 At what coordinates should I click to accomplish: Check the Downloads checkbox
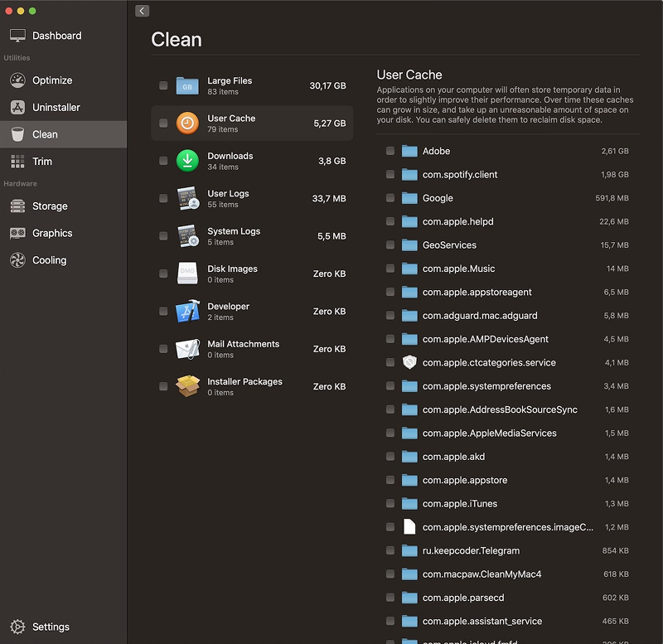(x=163, y=161)
